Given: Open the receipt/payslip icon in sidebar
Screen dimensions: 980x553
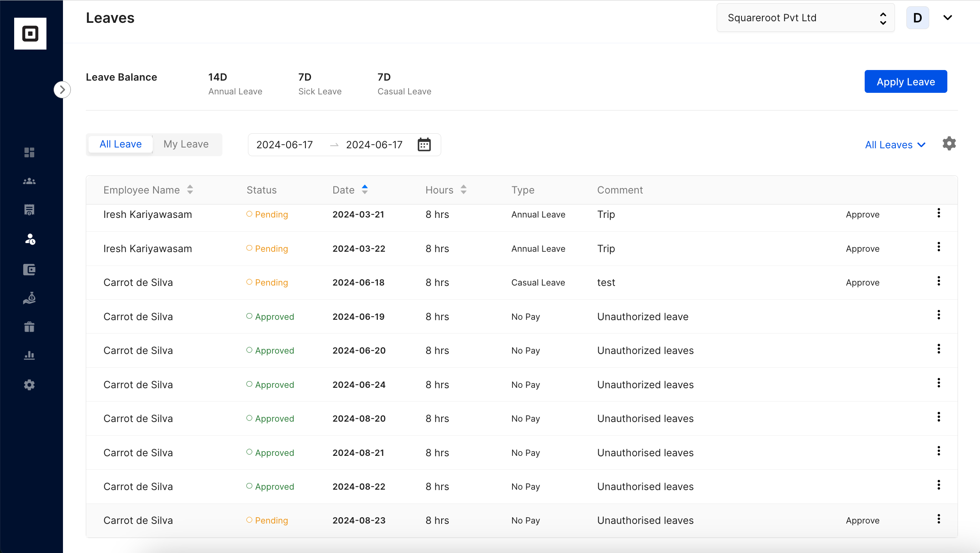Looking at the screenshot, I should tap(30, 210).
